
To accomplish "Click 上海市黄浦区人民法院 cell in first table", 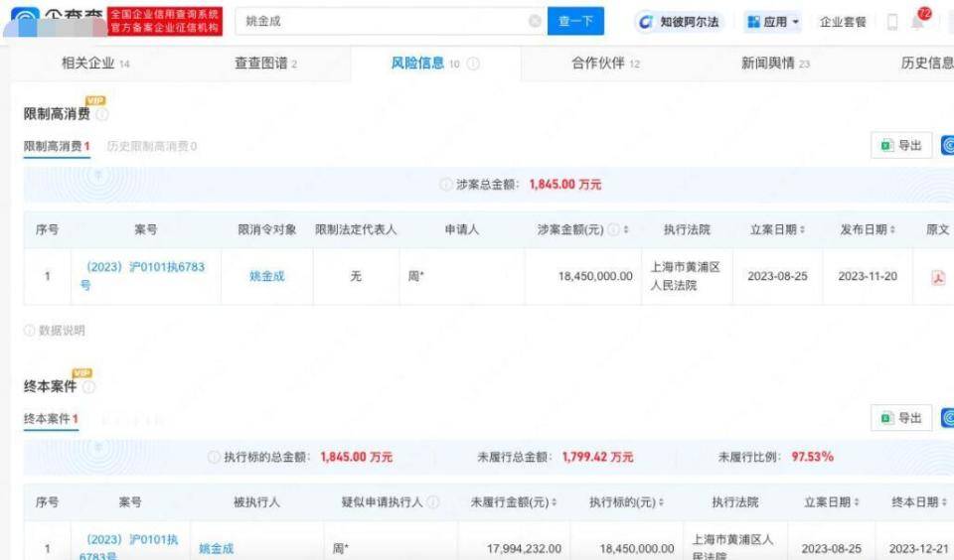I will coord(685,276).
